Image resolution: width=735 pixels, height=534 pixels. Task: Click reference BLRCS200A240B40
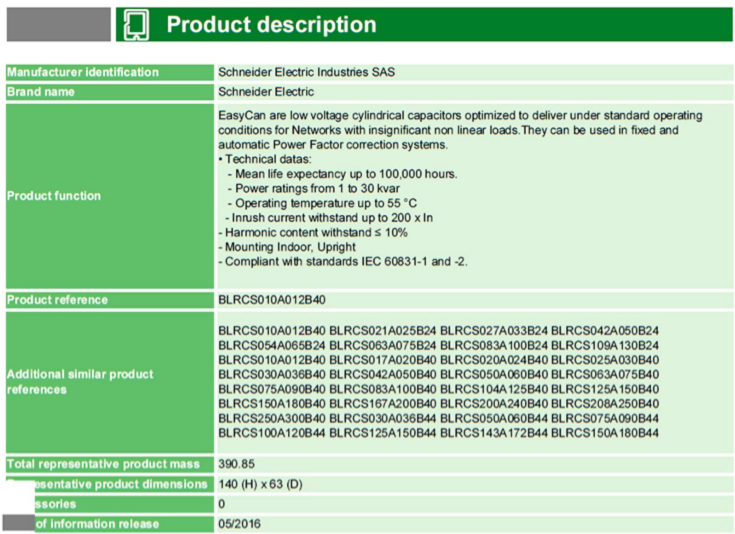coord(494,404)
